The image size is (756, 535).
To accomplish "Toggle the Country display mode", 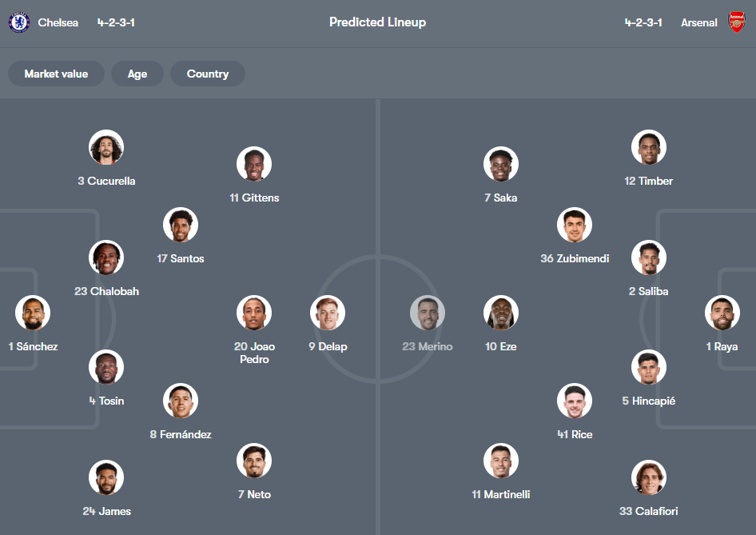I will point(207,74).
